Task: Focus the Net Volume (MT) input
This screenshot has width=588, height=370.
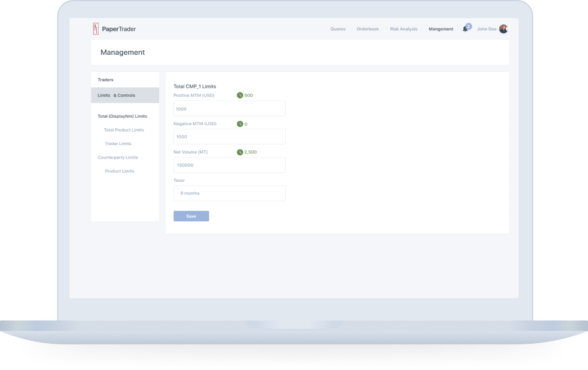Action: [229, 165]
